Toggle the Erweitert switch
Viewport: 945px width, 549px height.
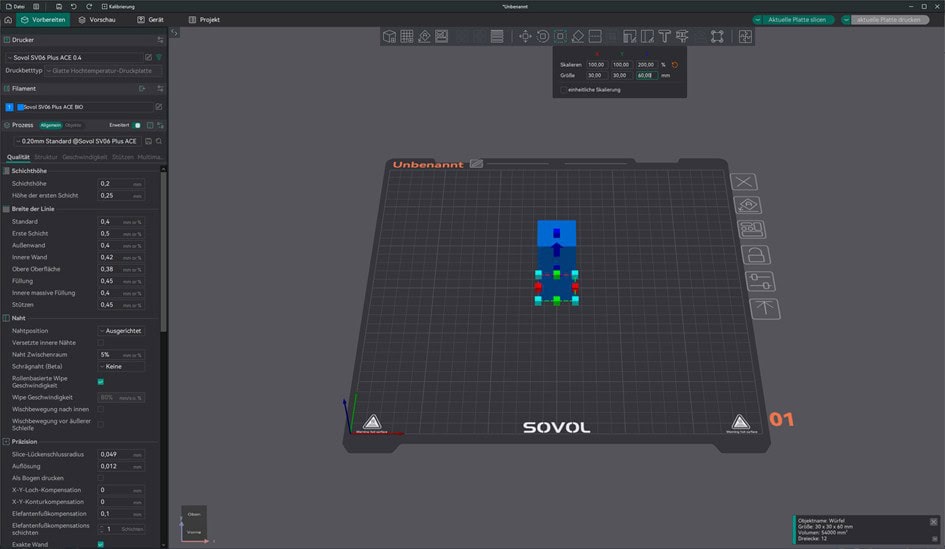click(137, 125)
